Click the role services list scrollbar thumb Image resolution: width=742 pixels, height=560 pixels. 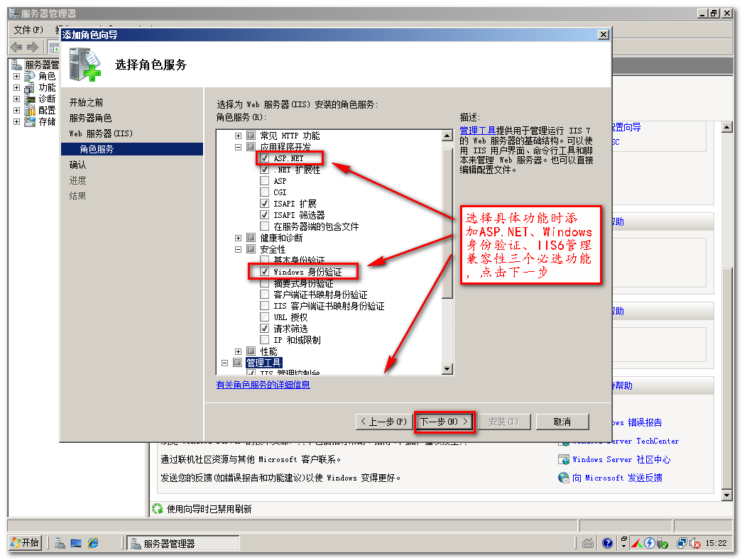(x=447, y=224)
